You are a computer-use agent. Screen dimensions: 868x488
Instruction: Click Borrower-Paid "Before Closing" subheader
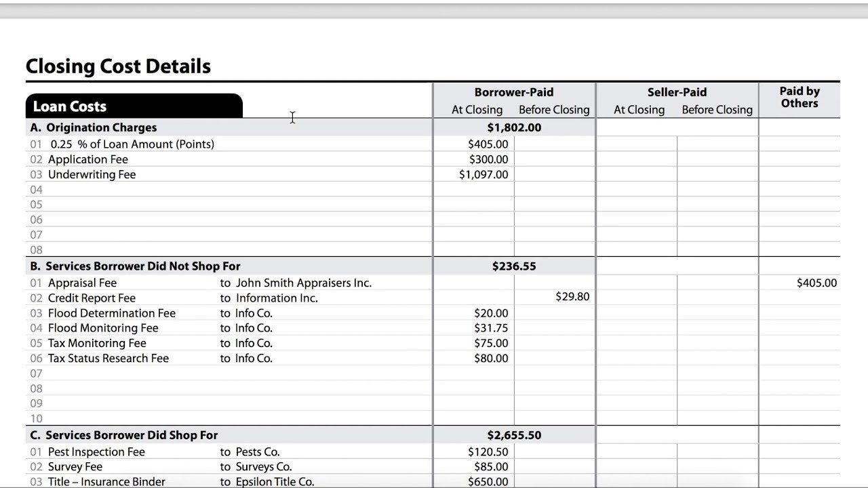tap(554, 110)
